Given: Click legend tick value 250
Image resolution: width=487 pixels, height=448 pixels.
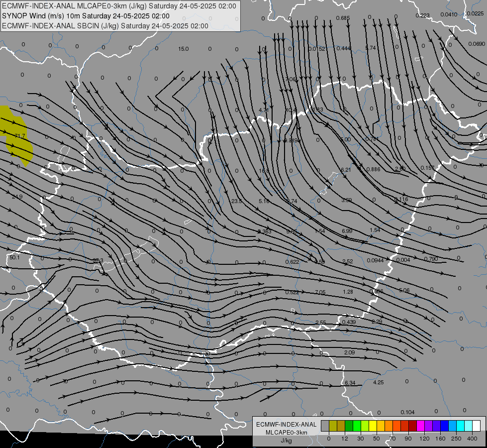Looking at the screenshot, I should point(456,439).
